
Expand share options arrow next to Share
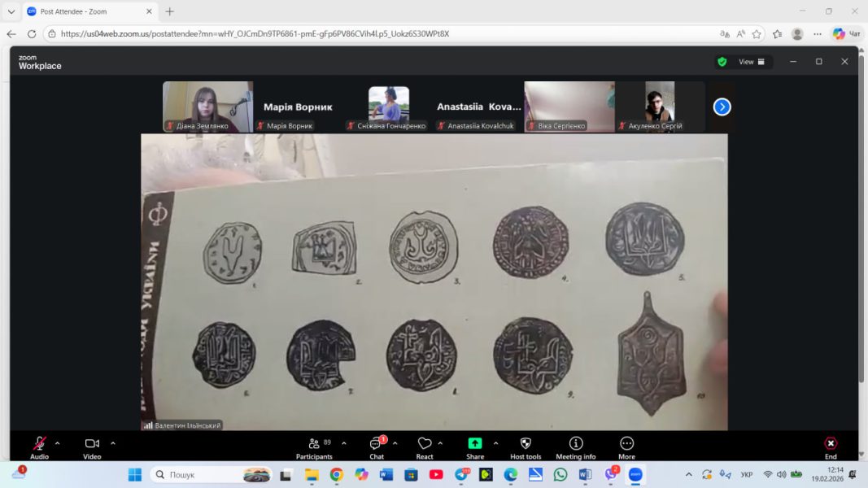pos(495,443)
